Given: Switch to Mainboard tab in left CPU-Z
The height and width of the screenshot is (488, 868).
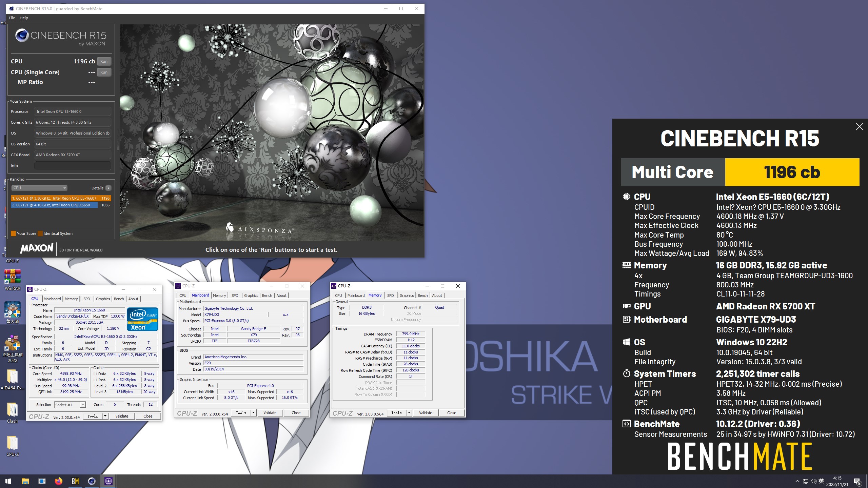Looking at the screenshot, I should 52,299.
